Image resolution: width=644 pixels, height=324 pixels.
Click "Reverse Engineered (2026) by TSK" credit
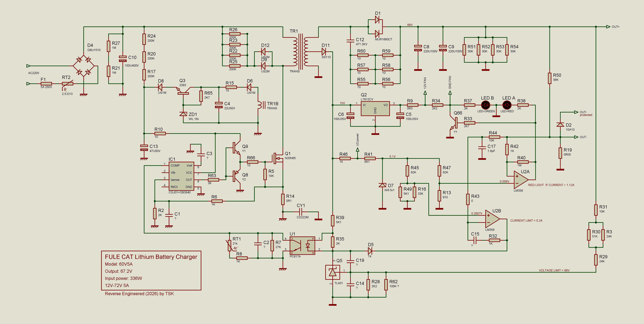[x=139, y=294]
